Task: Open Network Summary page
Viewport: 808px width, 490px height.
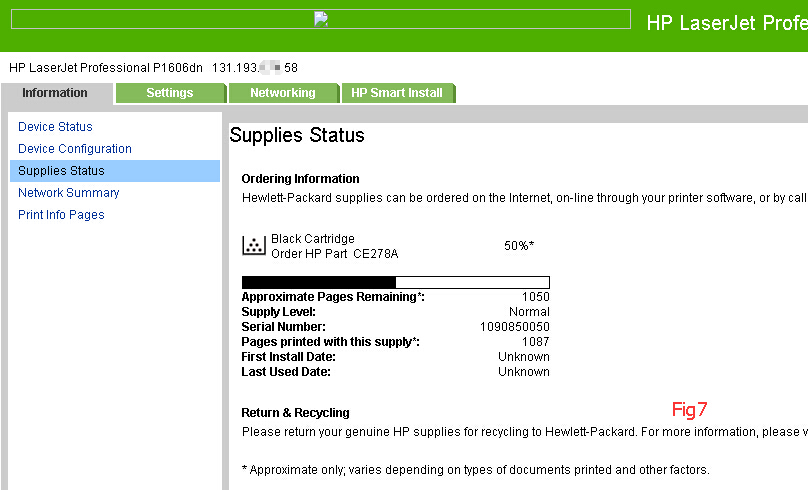Action: [x=69, y=193]
